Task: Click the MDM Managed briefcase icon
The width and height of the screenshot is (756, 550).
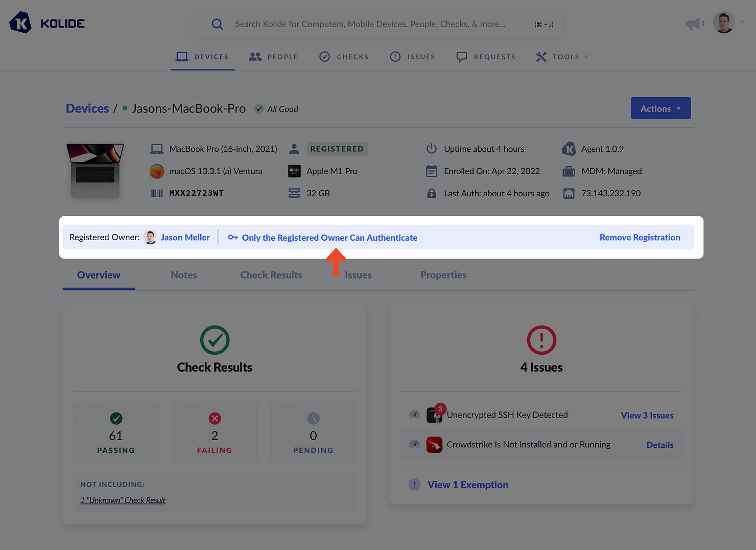Action: (x=569, y=171)
